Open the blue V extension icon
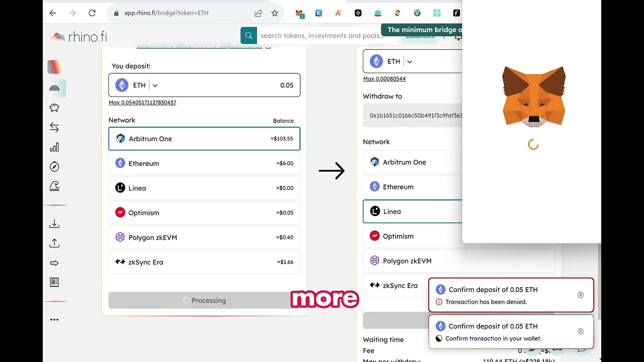The height and width of the screenshot is (362, 644). [417, 13]
